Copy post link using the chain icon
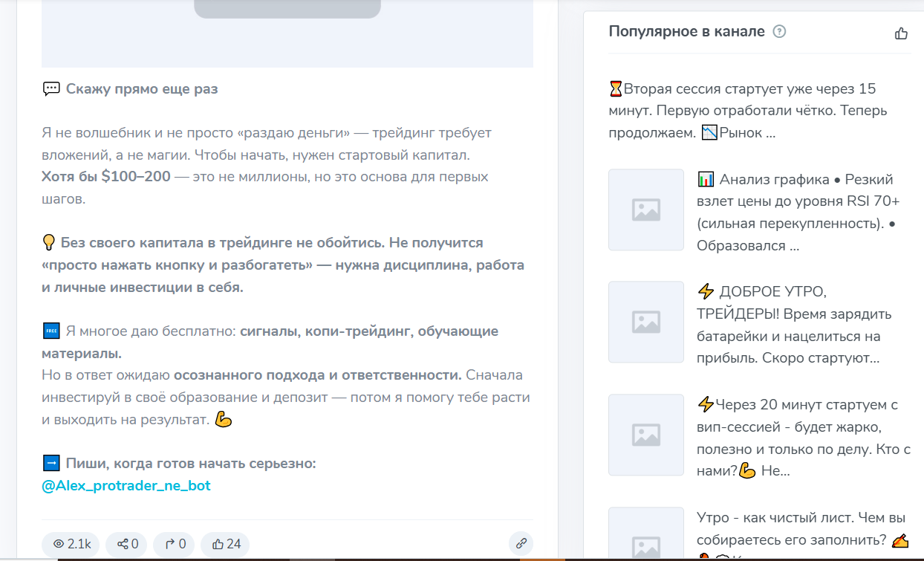924x561 pixels. [521, 544]
